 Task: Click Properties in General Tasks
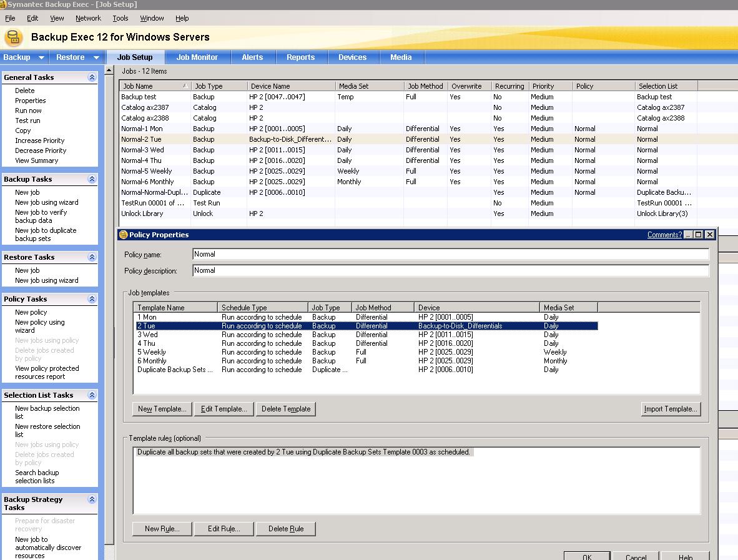click(31, 101)
